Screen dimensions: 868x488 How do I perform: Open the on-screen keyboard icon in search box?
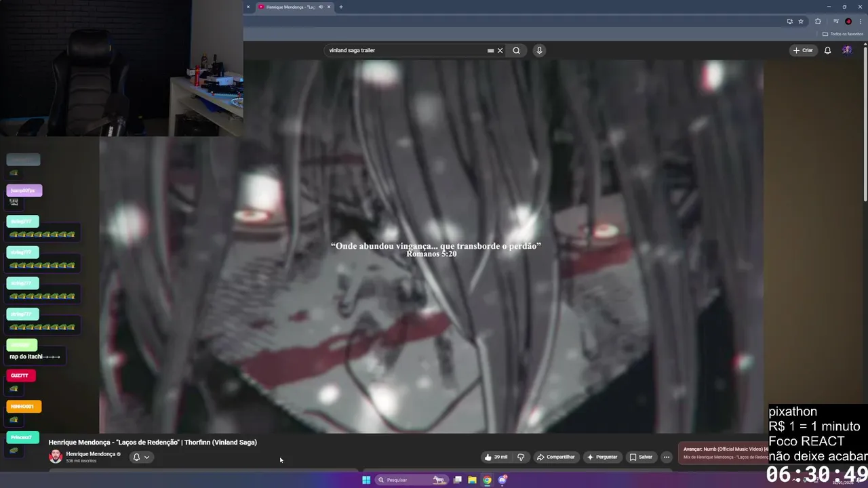490,50
